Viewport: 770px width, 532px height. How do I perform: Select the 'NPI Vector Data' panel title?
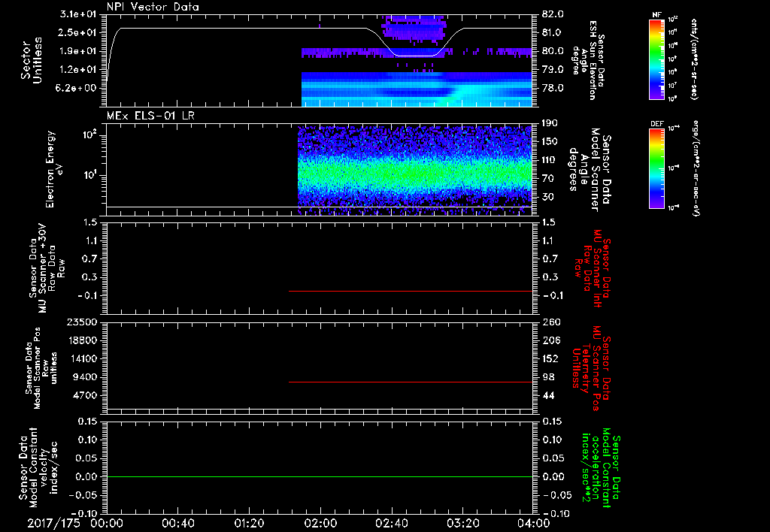[x=153, y=7]
